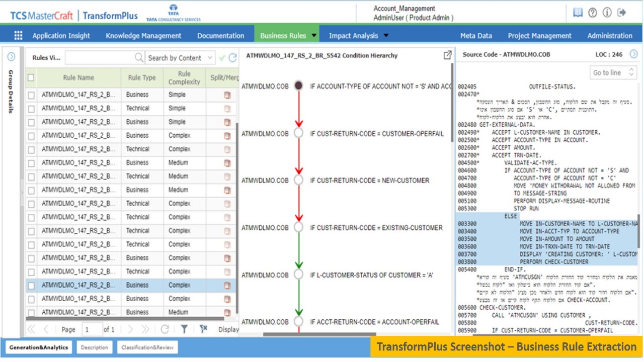Click the logout icon
644x362 pixels.
pyautogui.click(x=622, y=13)
